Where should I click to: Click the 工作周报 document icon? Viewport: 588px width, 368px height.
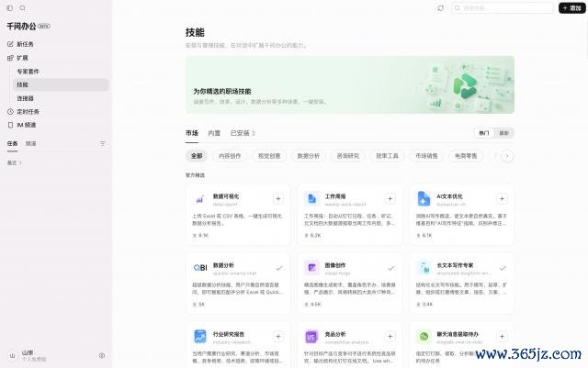(x=311, y=199)
